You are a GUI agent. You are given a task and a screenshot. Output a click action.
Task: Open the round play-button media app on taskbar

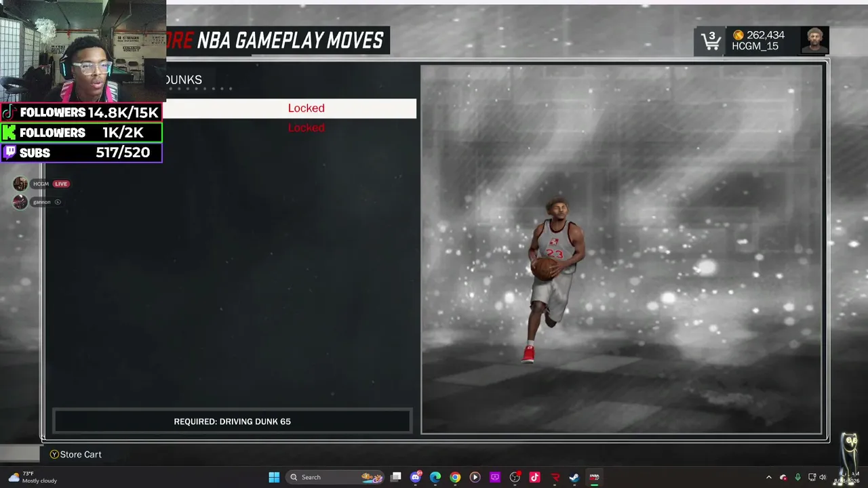pos(475,477)
